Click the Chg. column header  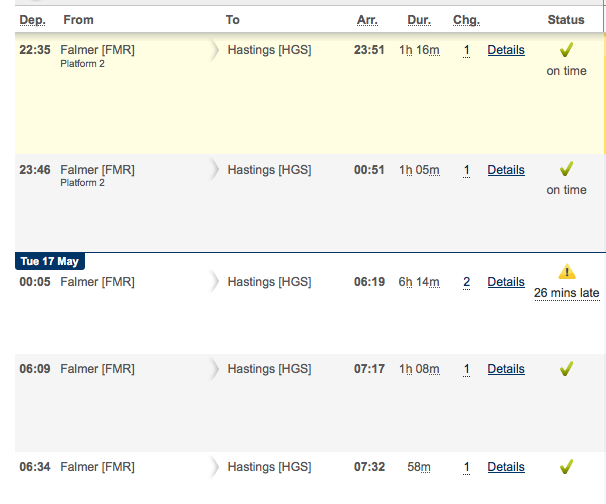[466, 20]
